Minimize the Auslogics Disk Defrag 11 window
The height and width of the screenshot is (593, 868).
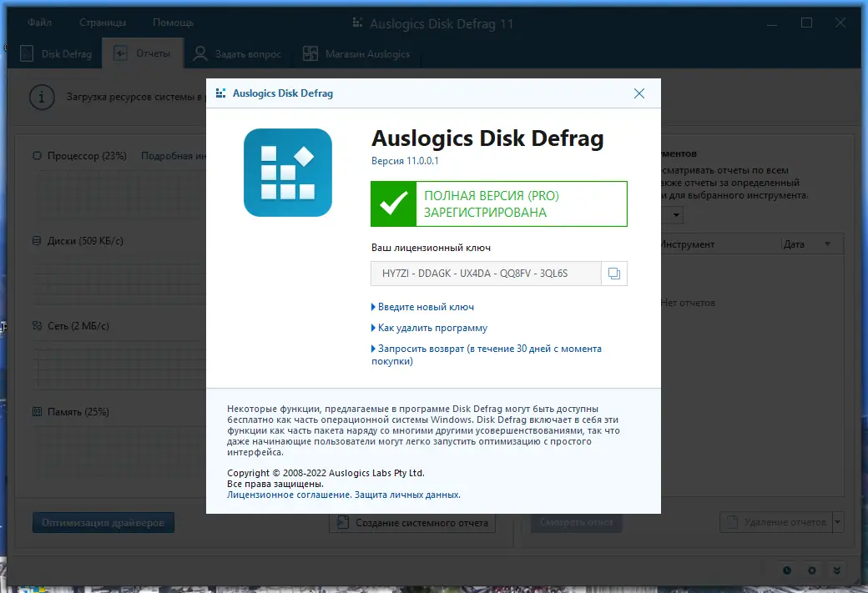[x=772, y=23]
